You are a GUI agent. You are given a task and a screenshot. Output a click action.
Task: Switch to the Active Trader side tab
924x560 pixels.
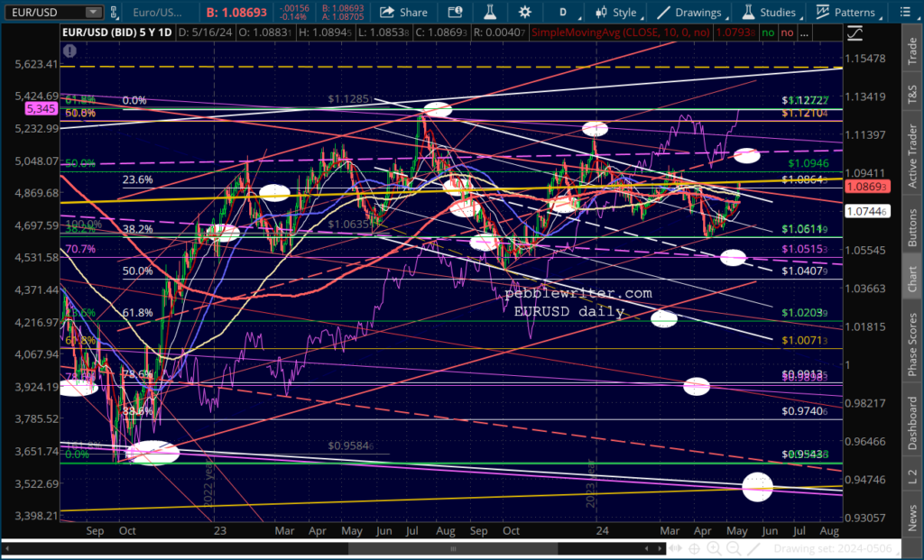912,156
